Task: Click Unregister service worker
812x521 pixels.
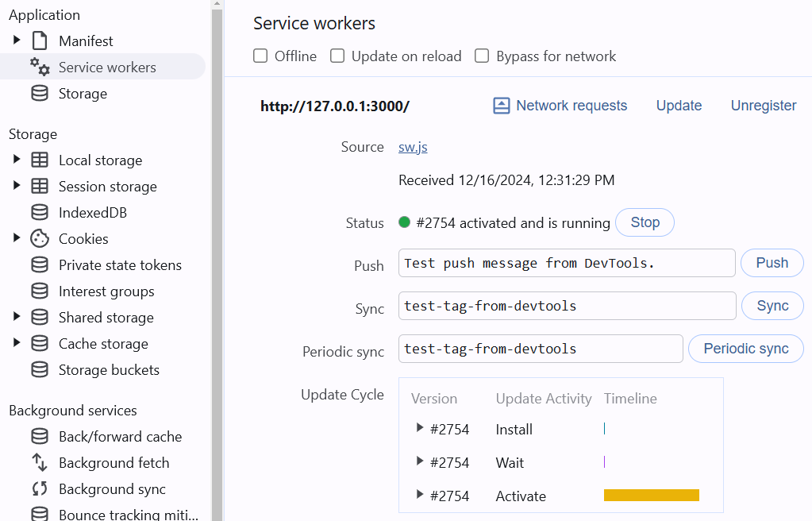Action: click(x=764, y=106)
